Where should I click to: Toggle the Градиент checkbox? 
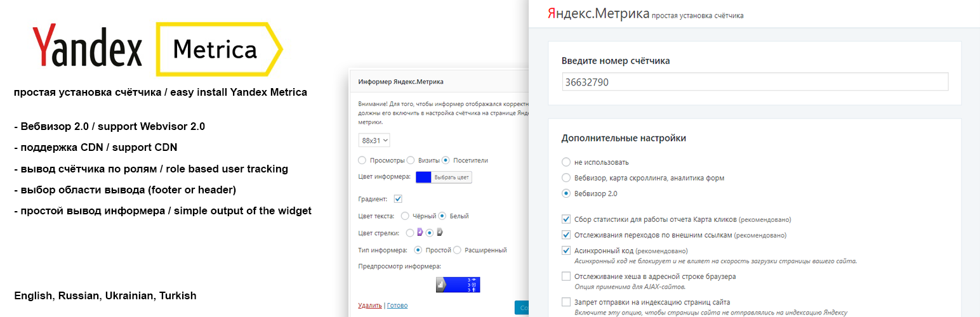coord(398,199)
